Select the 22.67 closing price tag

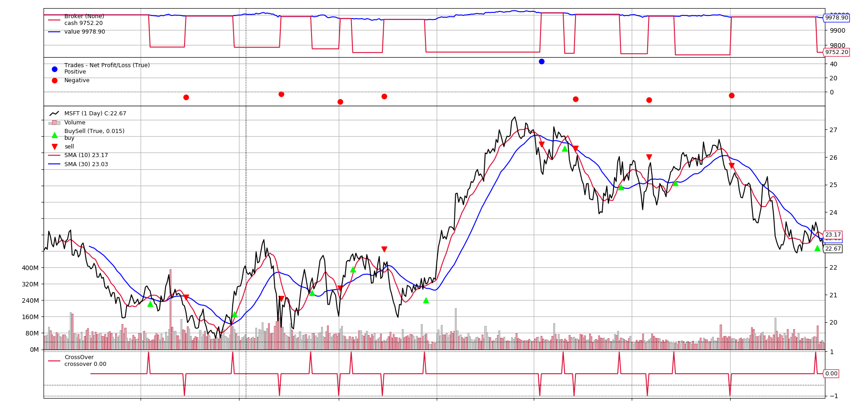pos(833,249)
